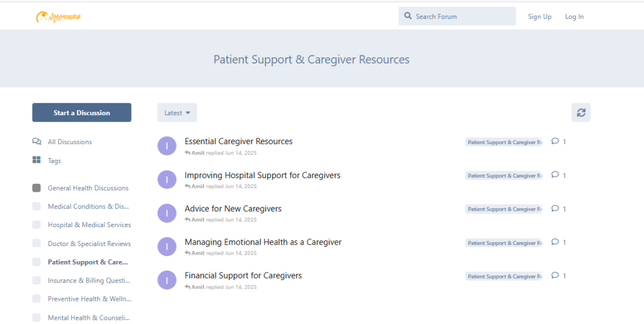Click Start a Discussion button
The image size is (644, 324).
tap(82, 113)
